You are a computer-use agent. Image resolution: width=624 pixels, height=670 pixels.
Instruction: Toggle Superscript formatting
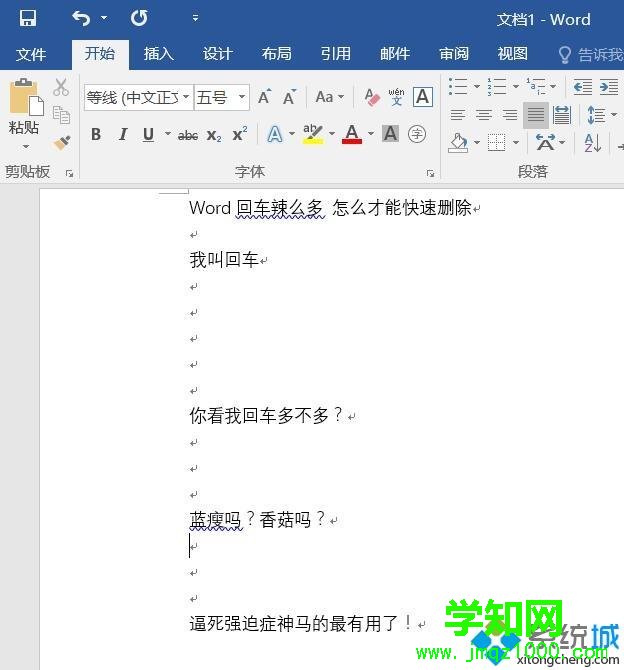tap(240, 134)
